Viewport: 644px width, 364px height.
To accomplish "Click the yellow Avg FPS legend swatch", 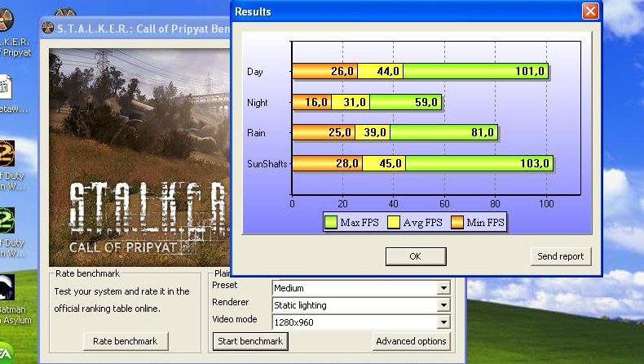I will click(394, 223).
